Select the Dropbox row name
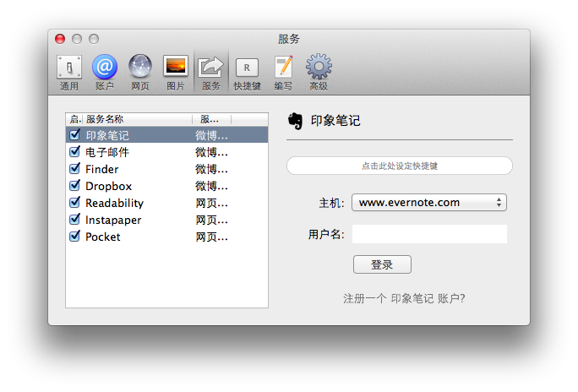The height and width of the screenshot is (392, 578). coord(109,186)
